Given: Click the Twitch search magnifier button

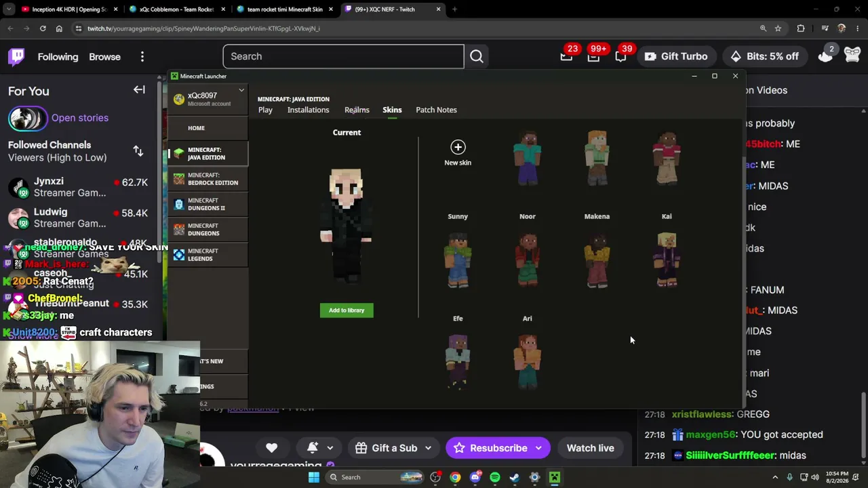Looking at the screenshot, I should point(477,56).
